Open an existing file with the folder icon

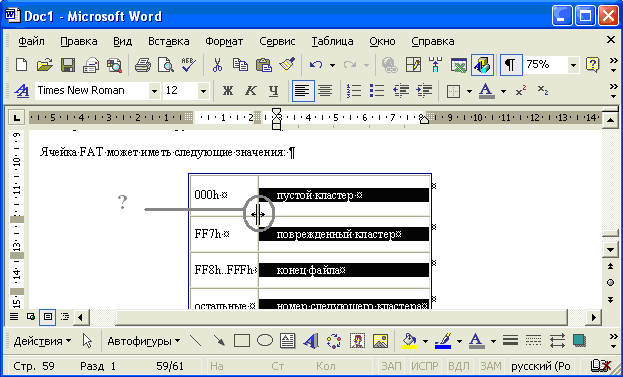click(44, 65)
